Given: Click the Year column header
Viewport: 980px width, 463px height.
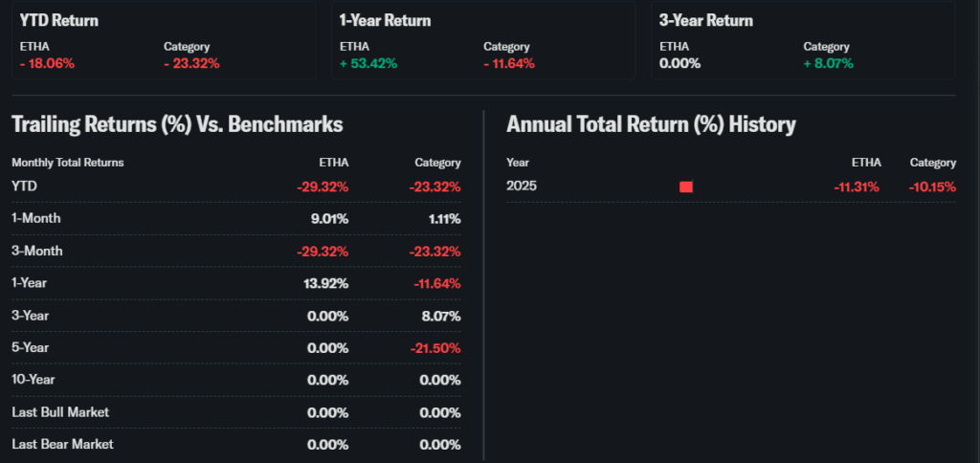Looking at the screenshot, I should point(518,163).
